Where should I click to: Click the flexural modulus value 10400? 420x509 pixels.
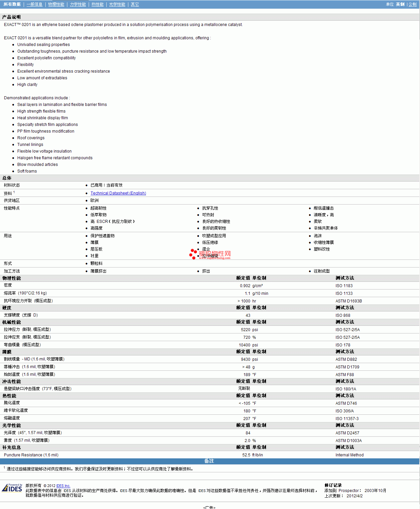point(245,345)
